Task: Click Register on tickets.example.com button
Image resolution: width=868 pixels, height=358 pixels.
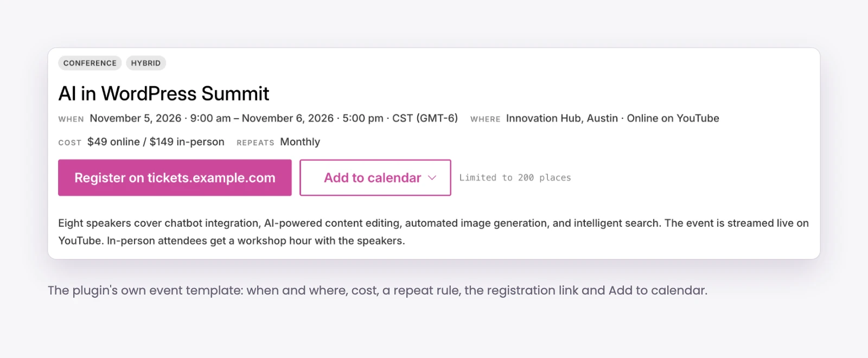Action: point(175,177)
